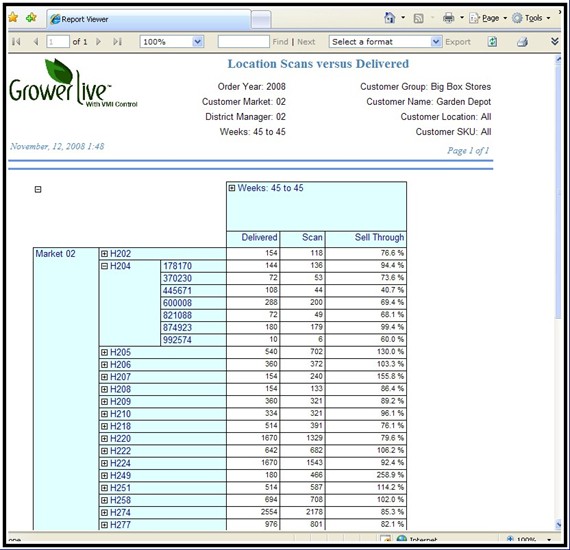This screenshot has height=550, width=570.
Task: Click SKU 600008 cell
Action: [193, 303]
